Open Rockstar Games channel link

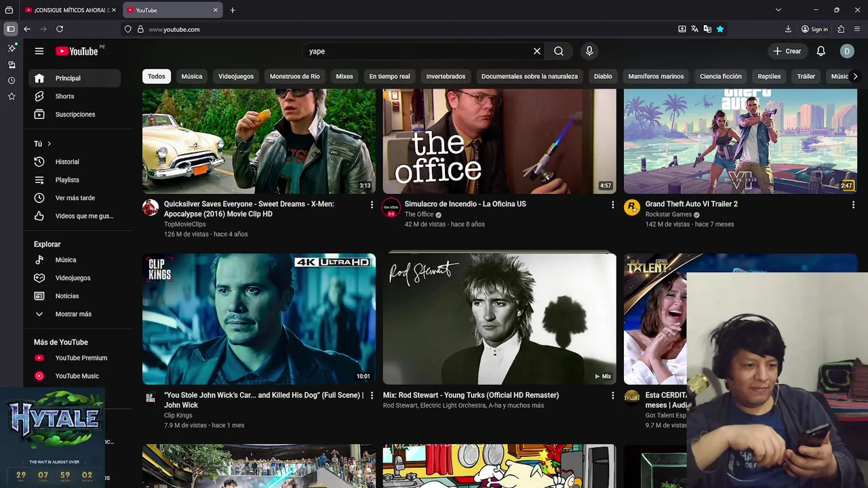tap(669, 214)
